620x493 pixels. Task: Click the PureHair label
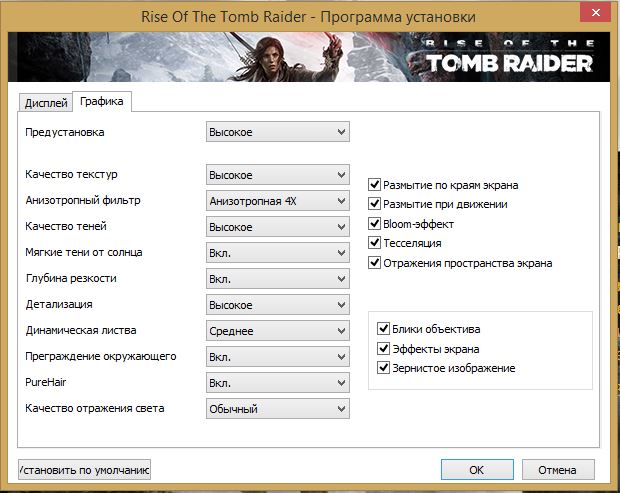coord(45,382)
